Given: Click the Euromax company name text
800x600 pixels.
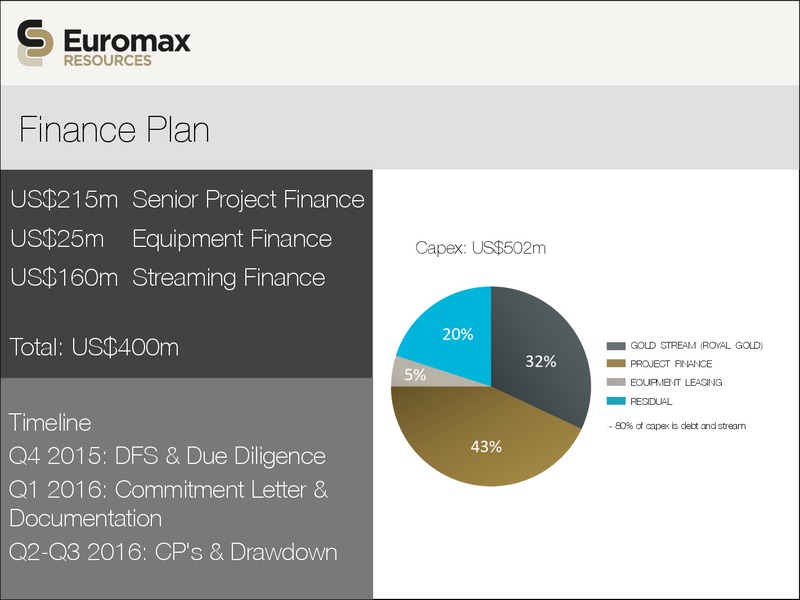Looking at the screenshot, I should click(x=127, y=41).
